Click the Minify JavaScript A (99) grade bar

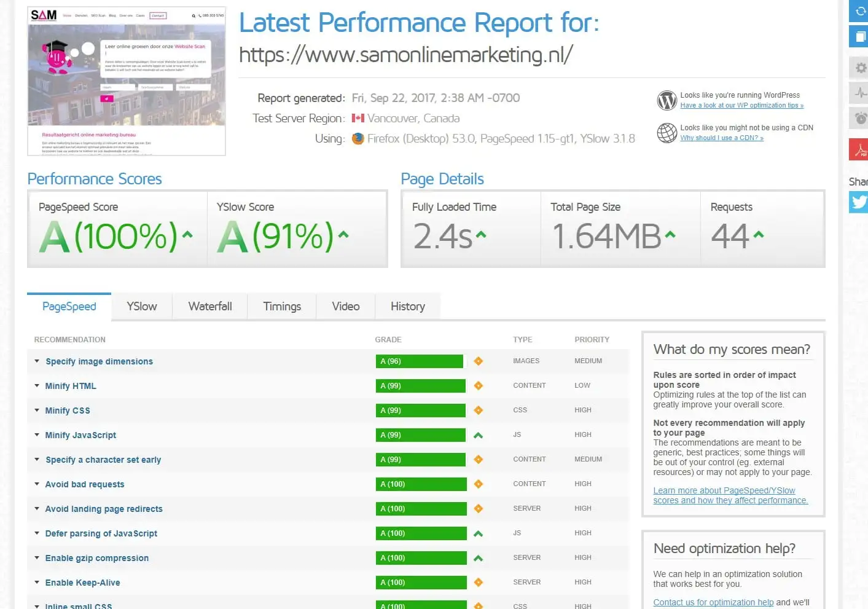[x=421, y=435]
